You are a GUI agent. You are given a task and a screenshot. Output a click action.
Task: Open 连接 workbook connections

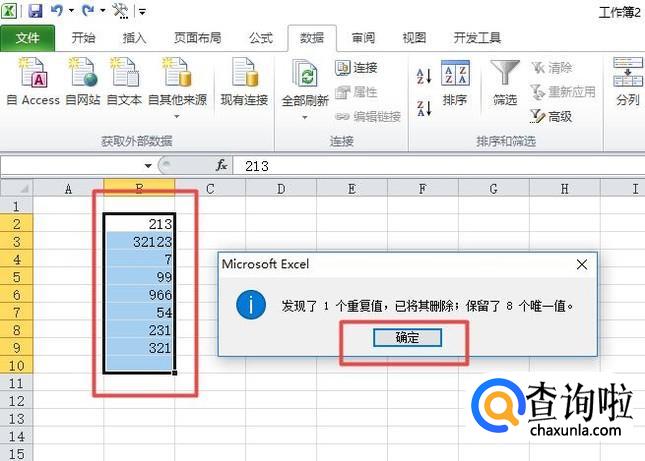click(356, 67)
